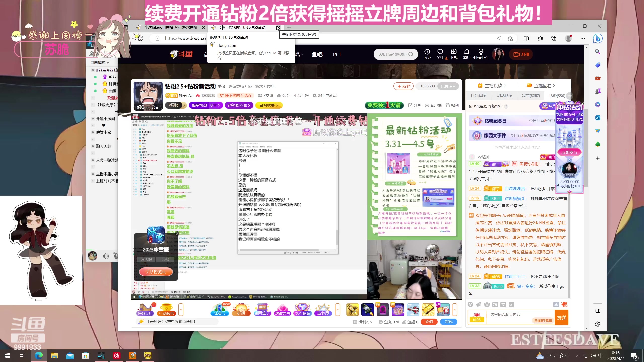Open the Douyu history icon
This screenshot has height=362, width=644.
click(x=427, y=54)
